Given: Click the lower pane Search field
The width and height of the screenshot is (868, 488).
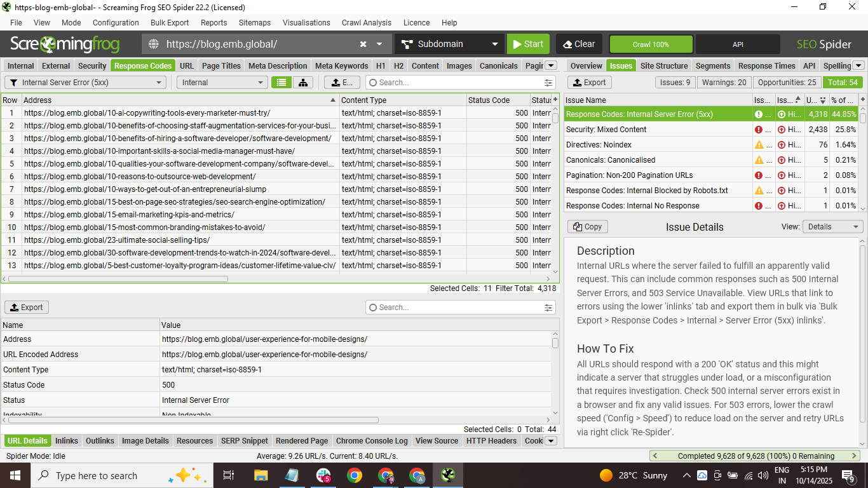Looking at the screenshot, I should pyautogui.click(x=458, y=307).
